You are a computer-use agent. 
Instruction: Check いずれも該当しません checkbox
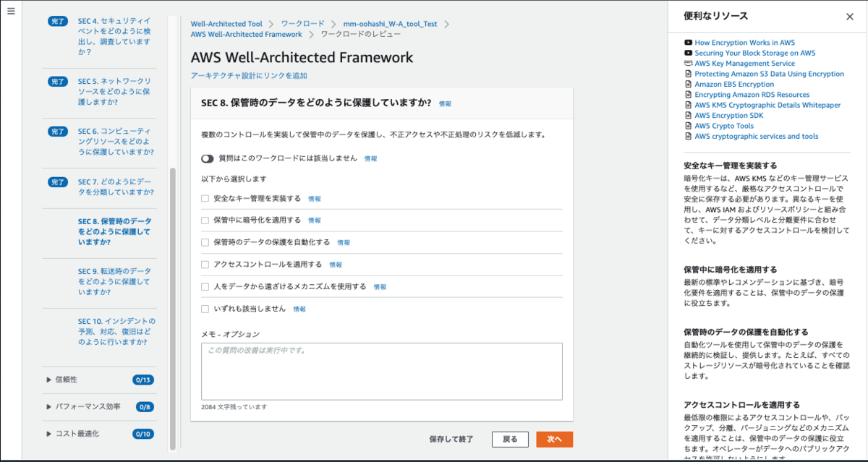[205, 309]
